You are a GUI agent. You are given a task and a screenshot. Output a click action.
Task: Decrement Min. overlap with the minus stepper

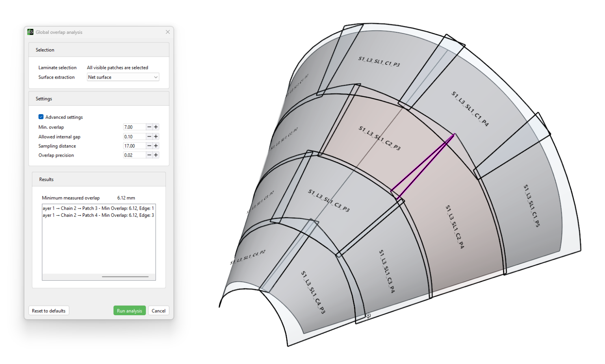(149, 127)
